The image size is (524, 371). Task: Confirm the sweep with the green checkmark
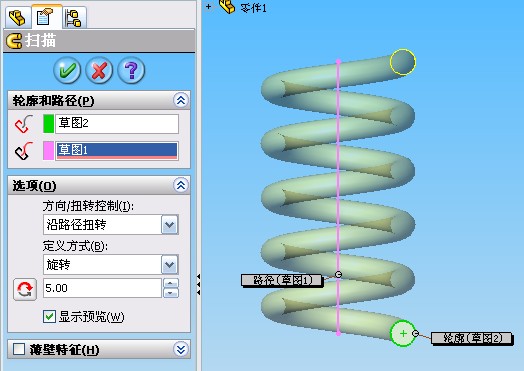67,70
